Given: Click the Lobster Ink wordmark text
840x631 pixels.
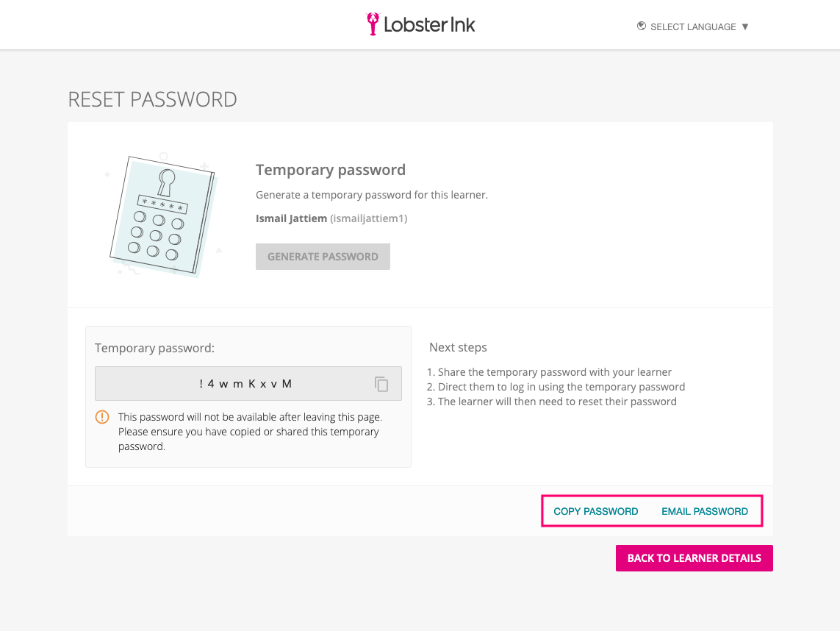Looking at the screenshot, I should point(429,25).
